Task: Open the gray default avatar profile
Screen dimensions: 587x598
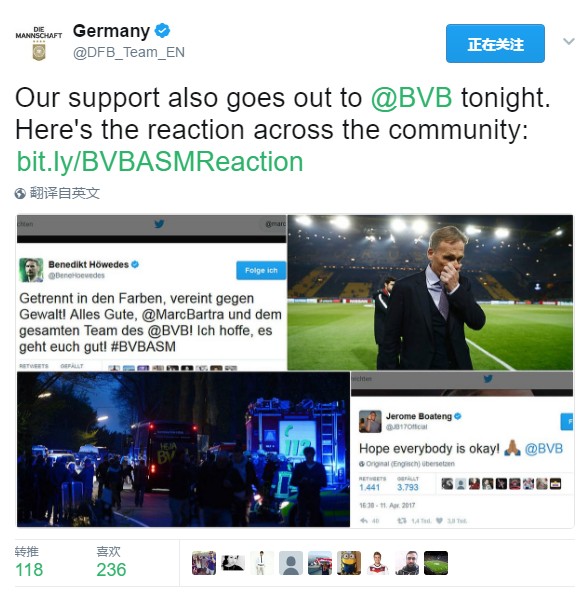Action: 291,563
